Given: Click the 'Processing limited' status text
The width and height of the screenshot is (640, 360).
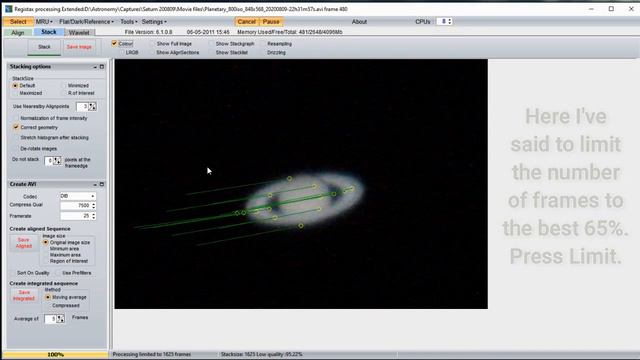Looking at the screenshot, I should pos(152,354).
